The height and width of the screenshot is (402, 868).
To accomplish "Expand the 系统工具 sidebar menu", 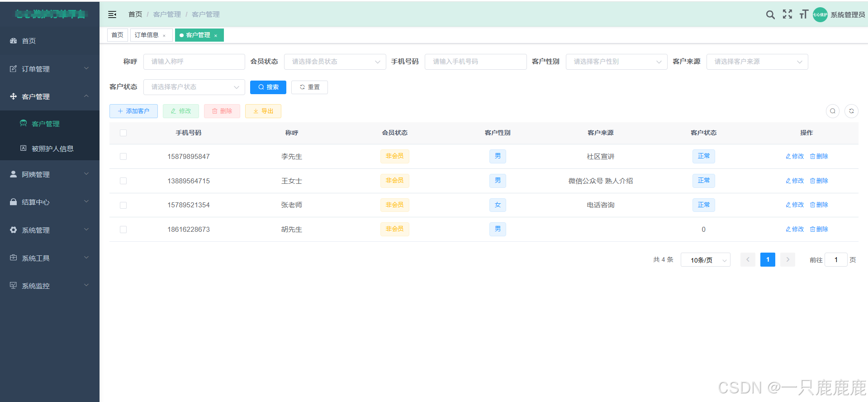I will [x=50, y=258].
